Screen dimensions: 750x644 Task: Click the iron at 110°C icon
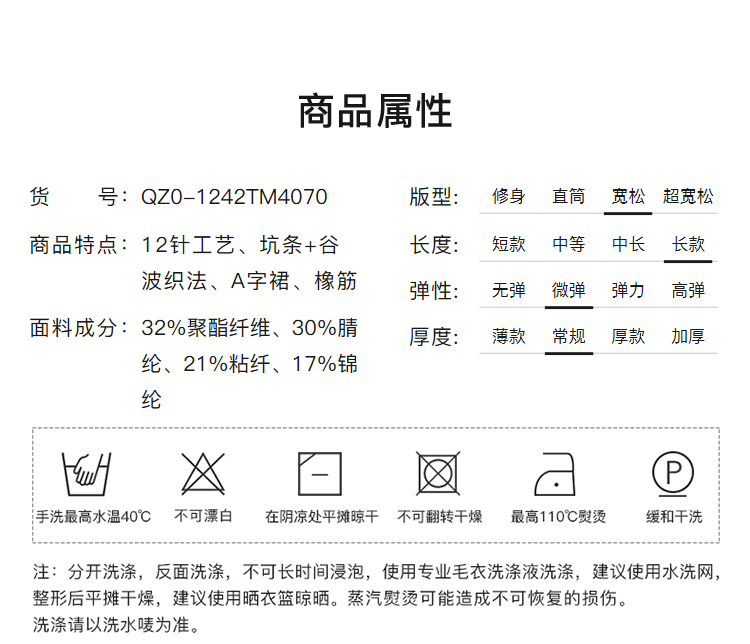pos(557,473)
